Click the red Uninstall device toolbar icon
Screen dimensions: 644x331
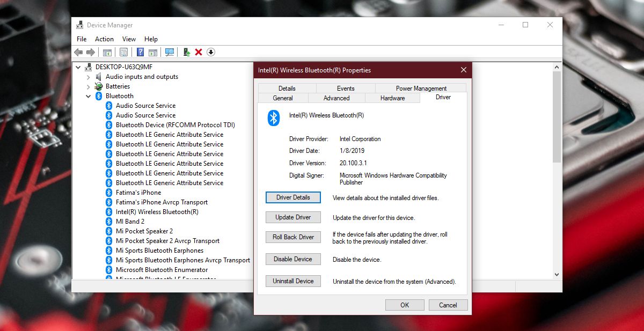[x=199, y=52]
